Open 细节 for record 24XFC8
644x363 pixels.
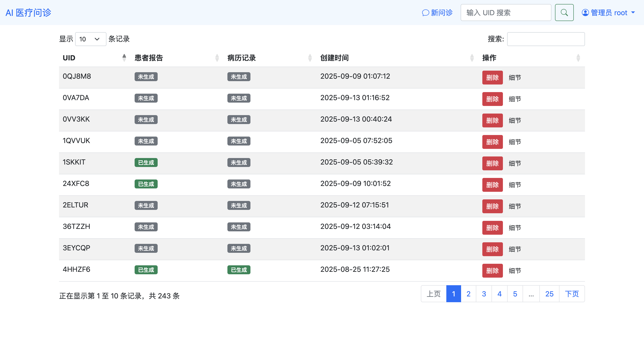tap(515, 185)
